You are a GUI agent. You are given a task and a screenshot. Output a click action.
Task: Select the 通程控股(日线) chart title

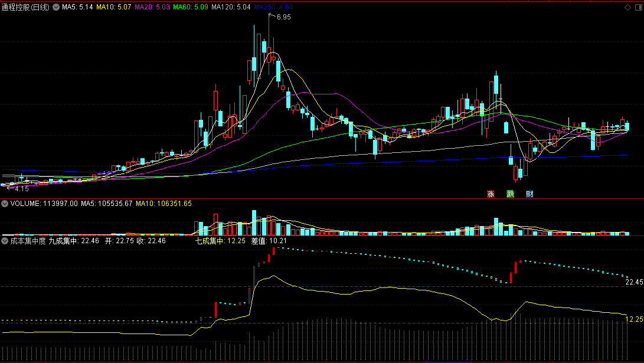[x=25, y=7]
